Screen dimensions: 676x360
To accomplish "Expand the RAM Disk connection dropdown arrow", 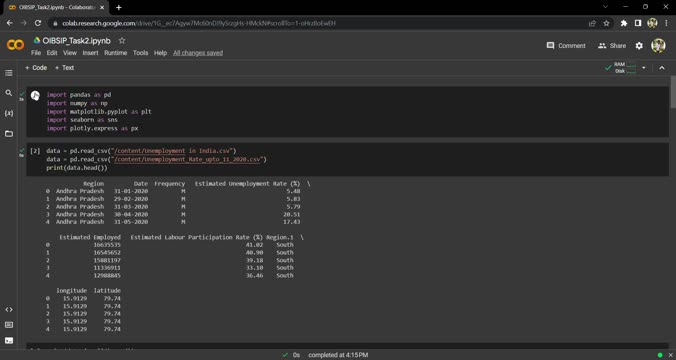I will click(644, 68).
